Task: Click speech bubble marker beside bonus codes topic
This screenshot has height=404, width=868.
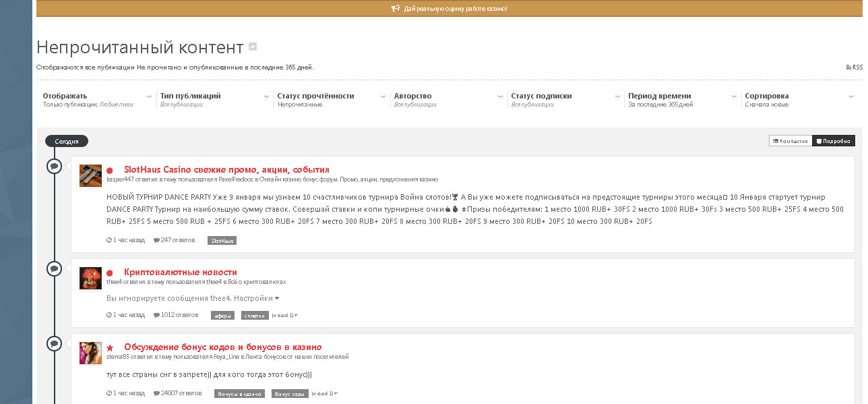Action: (54, 344)
